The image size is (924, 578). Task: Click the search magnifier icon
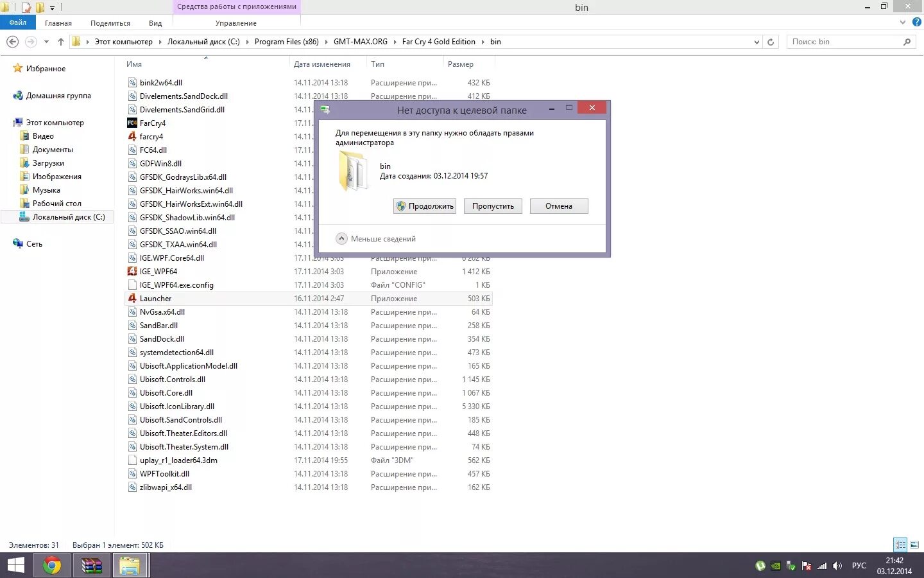coord(907,42)
